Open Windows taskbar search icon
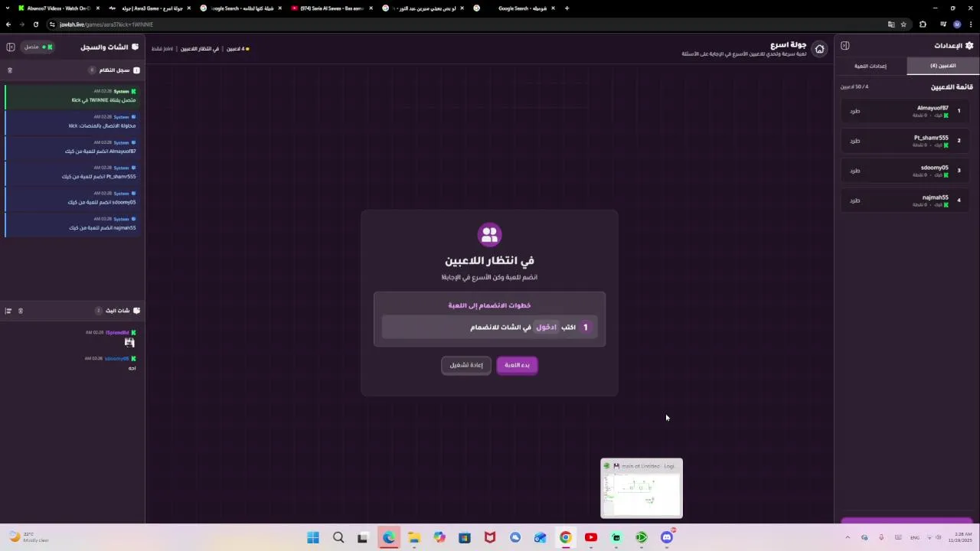The height and width of the screenshot is (551, 980). (x=338, y=537)
